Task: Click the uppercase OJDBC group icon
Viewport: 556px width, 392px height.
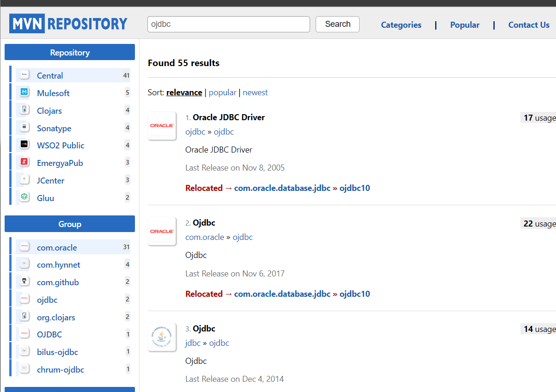Action: tap(24, 334)
